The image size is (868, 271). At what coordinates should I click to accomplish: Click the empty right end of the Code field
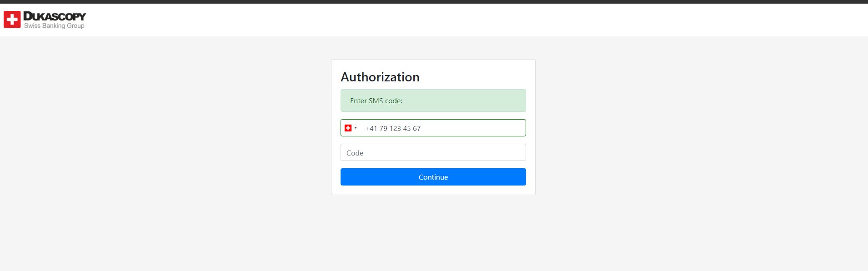pyautogui.click(x=491, y=152)
